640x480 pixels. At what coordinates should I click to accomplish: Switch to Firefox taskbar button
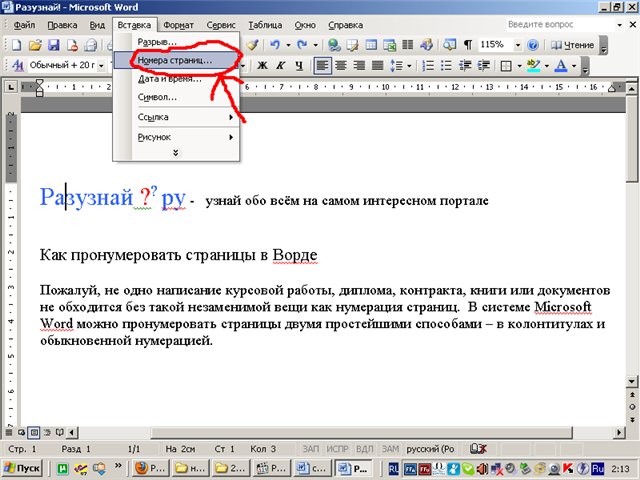click(x=149, y=468)
